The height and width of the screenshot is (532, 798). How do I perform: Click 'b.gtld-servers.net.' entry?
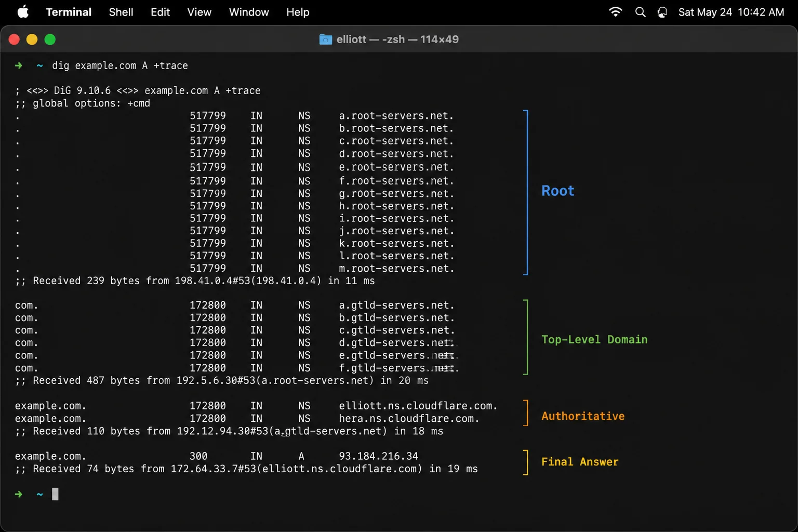pyautogui.click(x=396, y=317)
